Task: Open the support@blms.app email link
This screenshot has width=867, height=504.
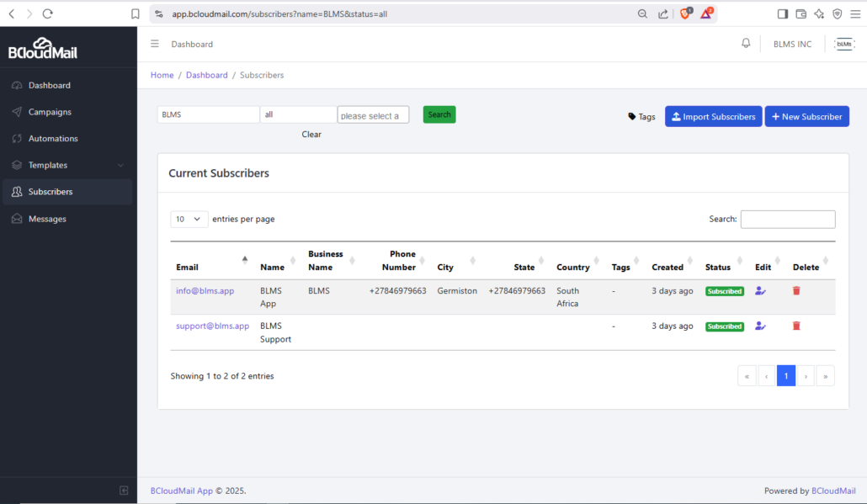Action: pyautogui.click(x=212, y=326)
